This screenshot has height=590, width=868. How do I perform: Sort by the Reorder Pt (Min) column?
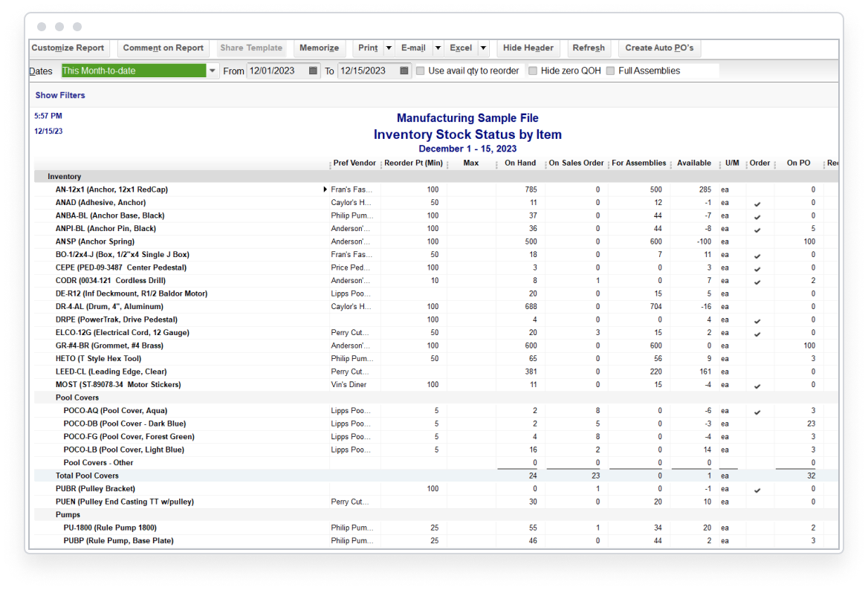click(x=413, y=163)
